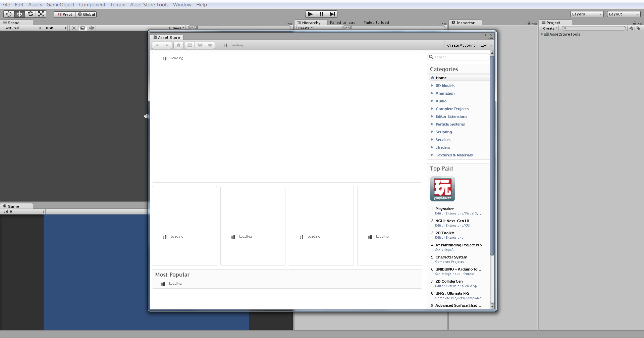The image size is (644, 338).
Task: Click the Asset Store search field
Action: (459, 57)
